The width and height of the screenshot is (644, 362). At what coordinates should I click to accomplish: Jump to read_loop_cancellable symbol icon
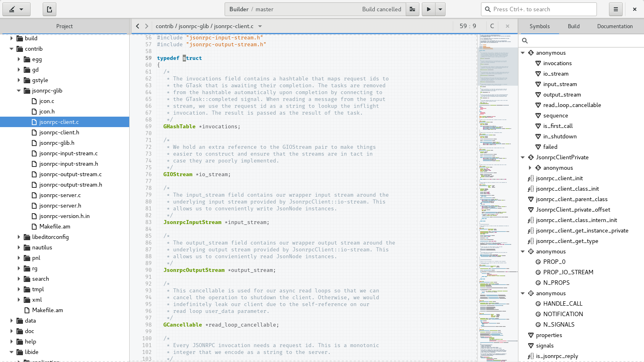(x=538, y=105)
